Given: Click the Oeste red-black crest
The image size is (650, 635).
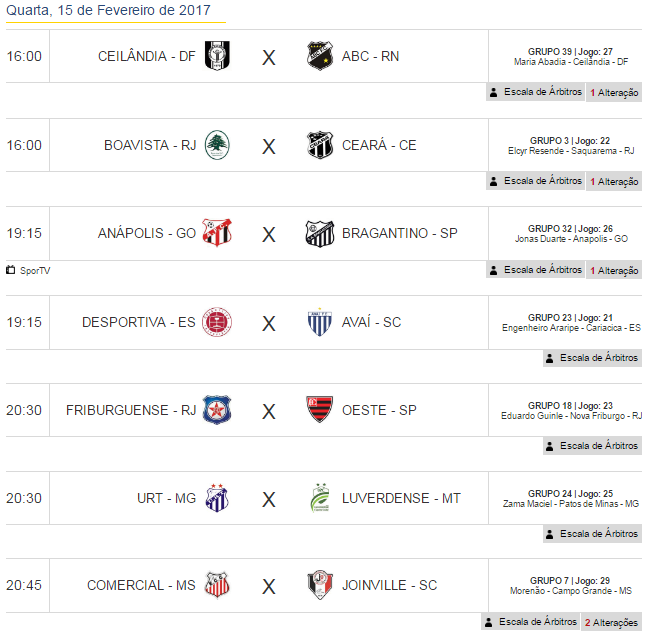Looking at the screenshot, I should point(320,409).
